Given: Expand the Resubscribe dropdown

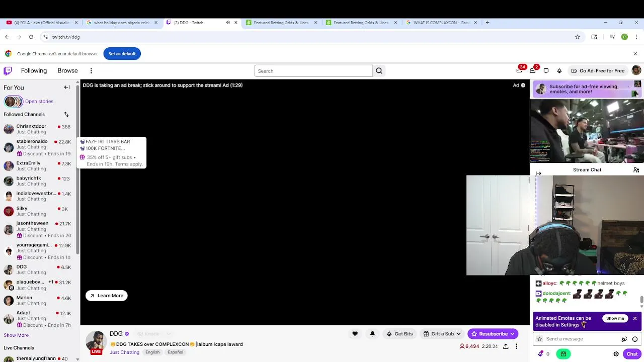Looking at the screenshot, I should pyautogui.click(x=512, y=334).
